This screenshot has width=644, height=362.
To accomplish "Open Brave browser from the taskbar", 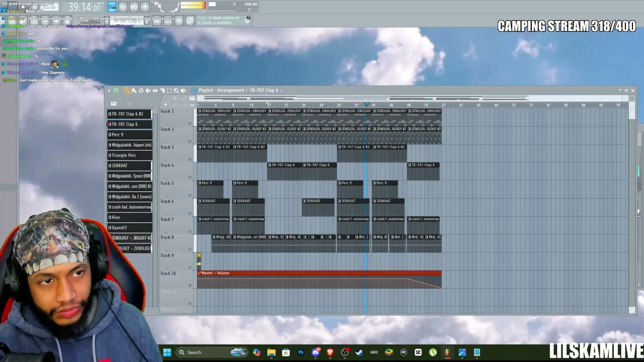I will click(330, 352).
